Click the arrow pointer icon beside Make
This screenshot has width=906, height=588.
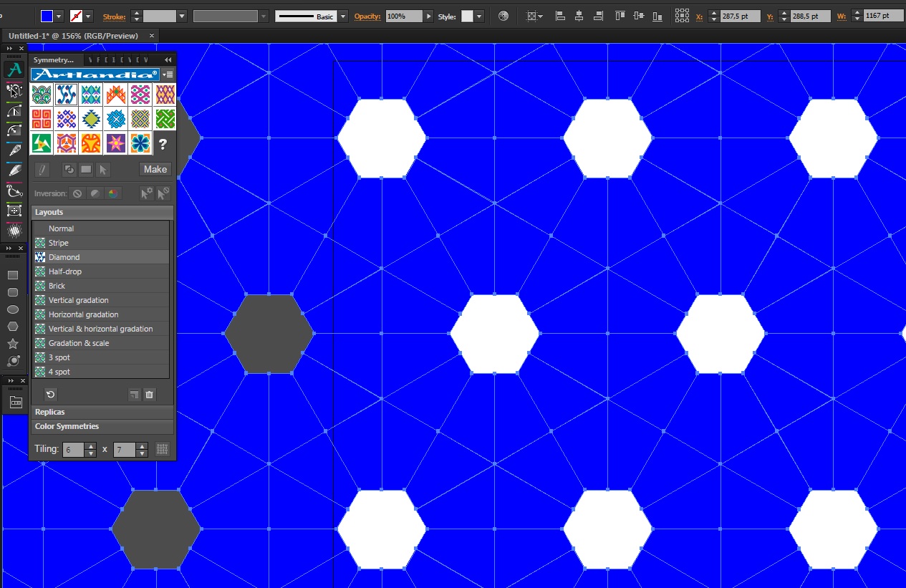tap(102, 170)
